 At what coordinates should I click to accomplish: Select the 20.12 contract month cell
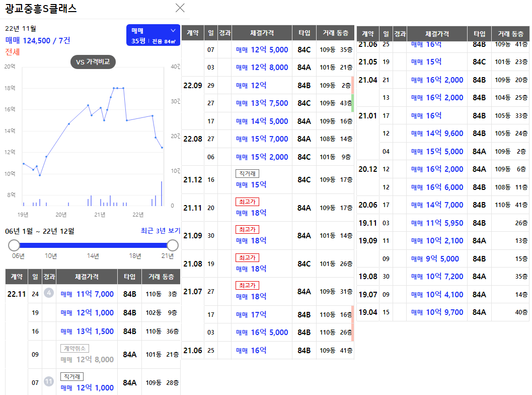[x=368, y=169]
